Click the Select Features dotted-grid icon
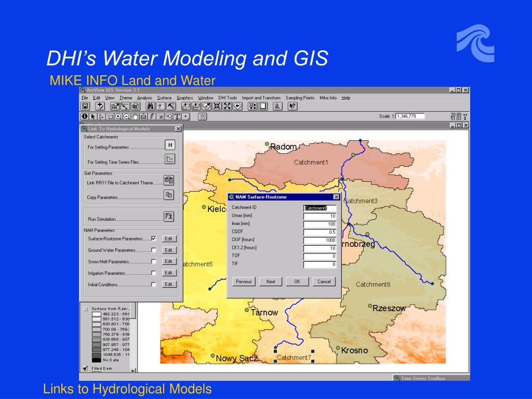Image resolution: width=532 pixels, height=399 pixels. coord(252,106)
